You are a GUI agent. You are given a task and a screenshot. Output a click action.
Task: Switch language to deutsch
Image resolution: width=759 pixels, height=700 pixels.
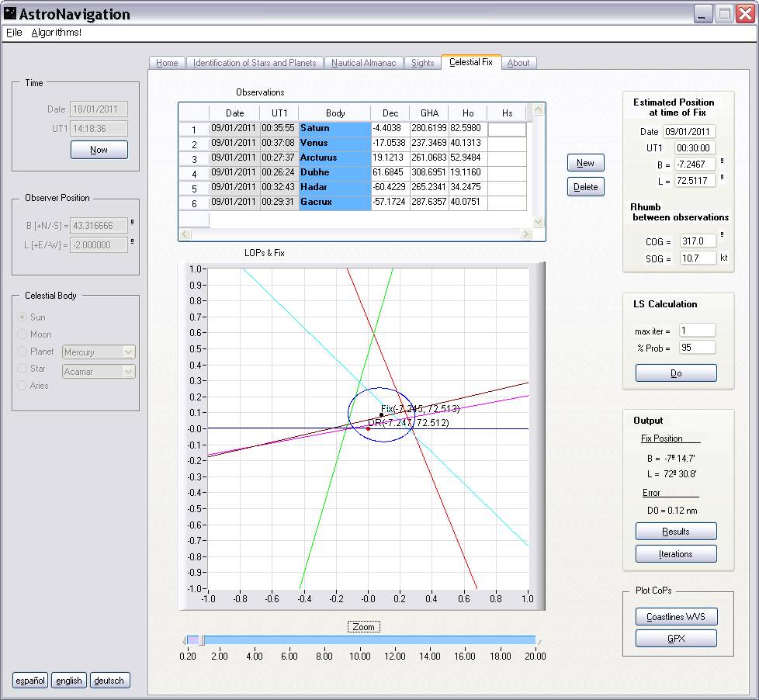coord(109,681)
